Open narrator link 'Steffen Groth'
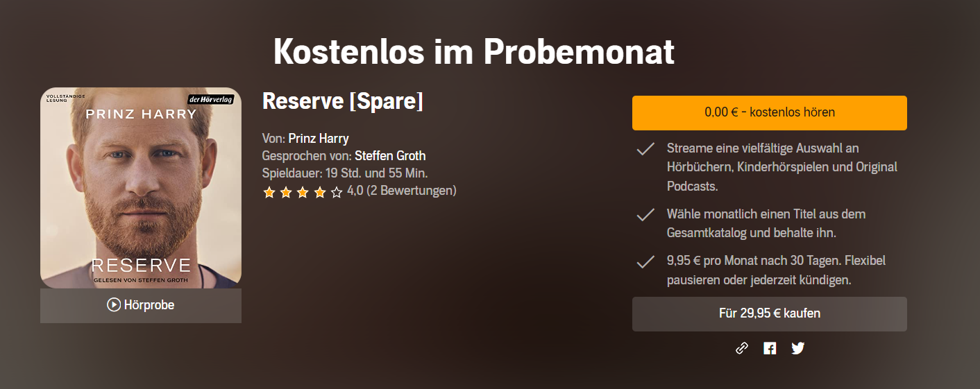Viewport: 980px width, 389px height. point(390,155)
